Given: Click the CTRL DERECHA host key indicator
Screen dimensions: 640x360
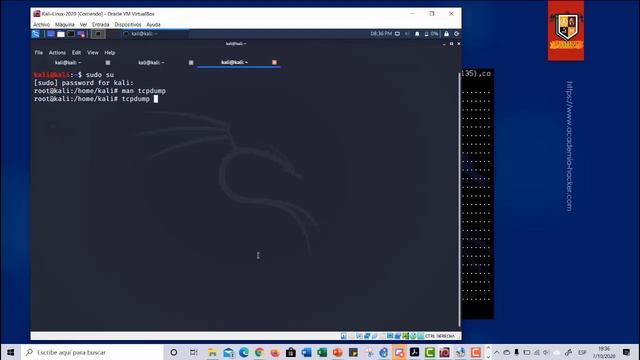Looking at the screenshot, I should [x=440, y=336].
